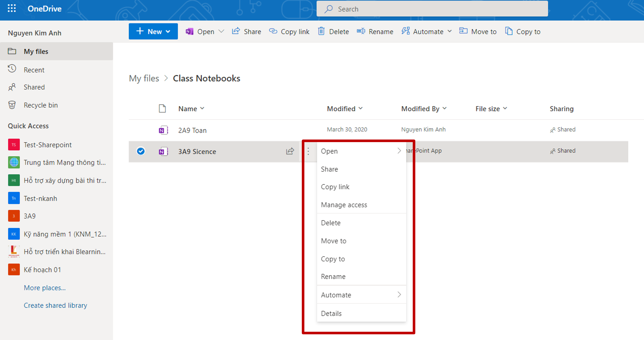Click the Share icon in toolbar
Viewport: 644px width, 340px height.
[x=236, y=31]
